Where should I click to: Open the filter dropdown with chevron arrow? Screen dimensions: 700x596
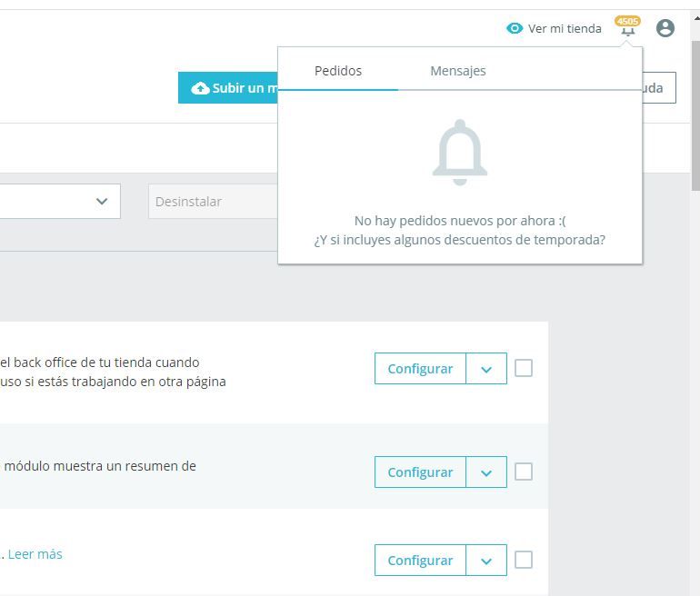pyautogui.click(x=60, y=201)
